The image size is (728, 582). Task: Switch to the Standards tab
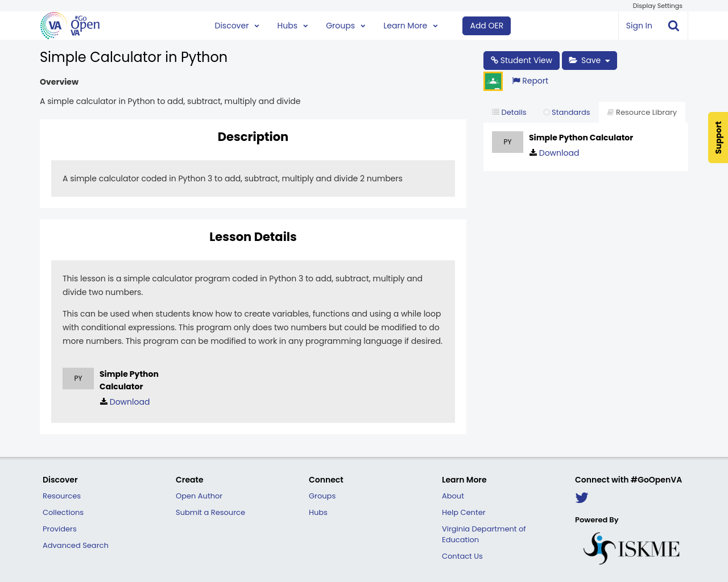point(566,113)
